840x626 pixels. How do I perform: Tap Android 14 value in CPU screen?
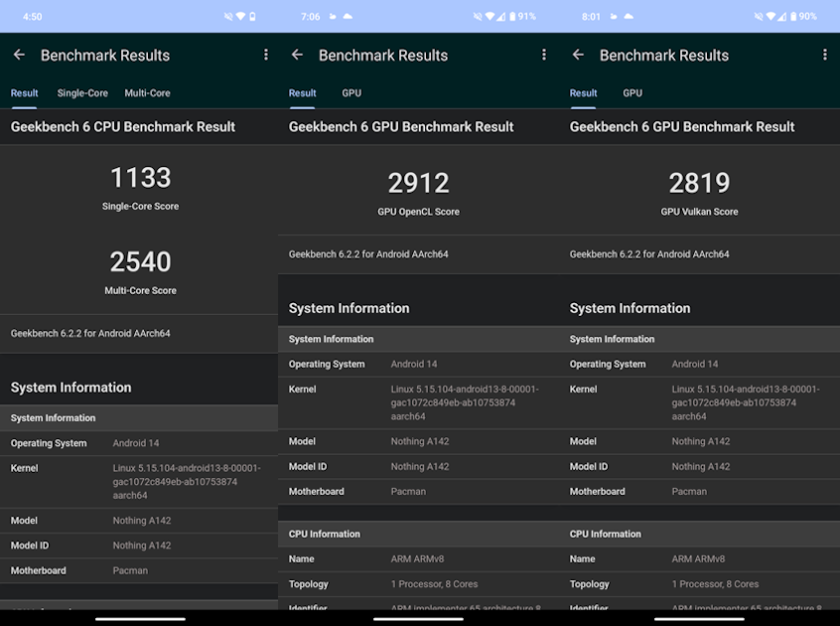point(136,443)
